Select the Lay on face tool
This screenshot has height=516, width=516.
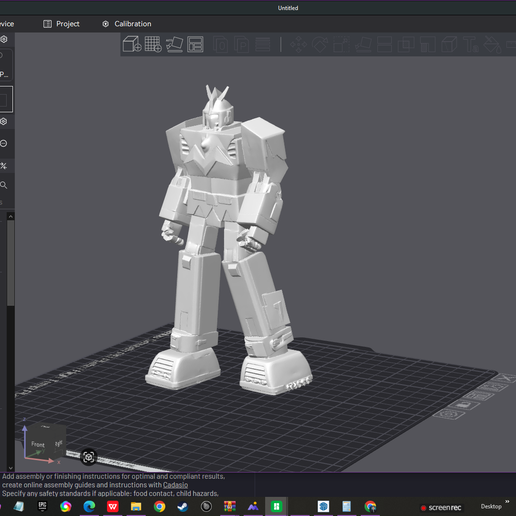(x=363, y=44)
